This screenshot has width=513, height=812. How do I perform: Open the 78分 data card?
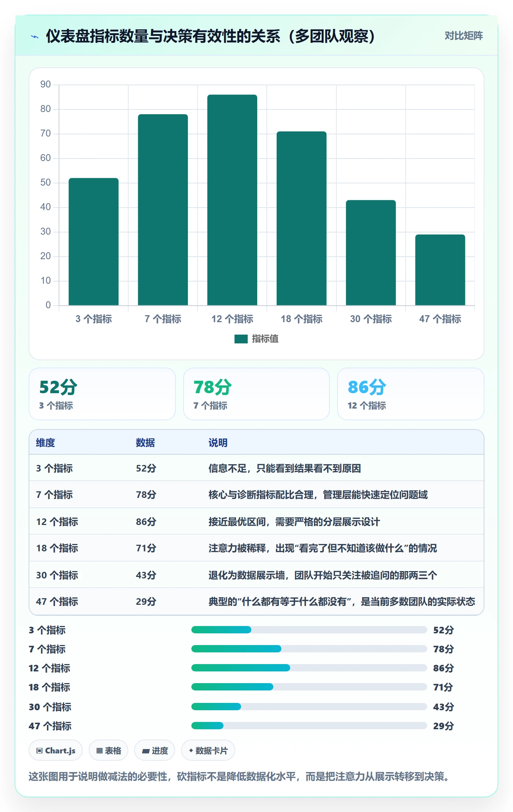click(256, 394)
